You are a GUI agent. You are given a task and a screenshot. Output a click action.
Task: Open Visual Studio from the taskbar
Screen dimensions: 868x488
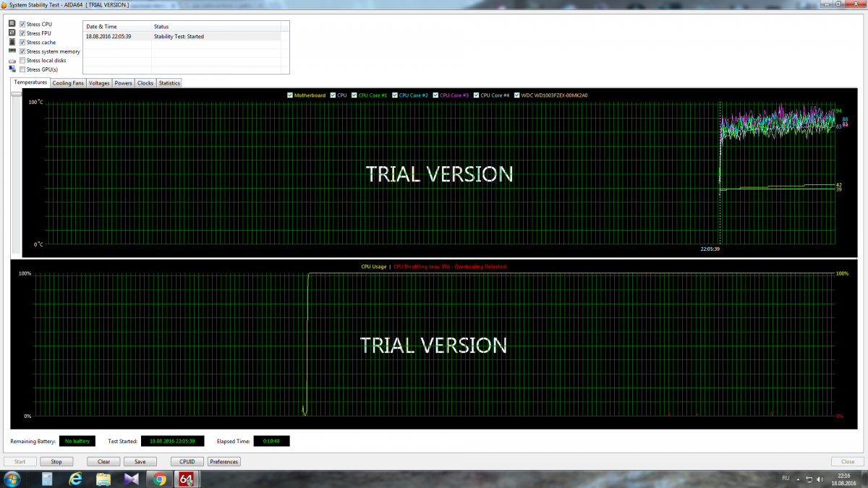click(132, 479)
